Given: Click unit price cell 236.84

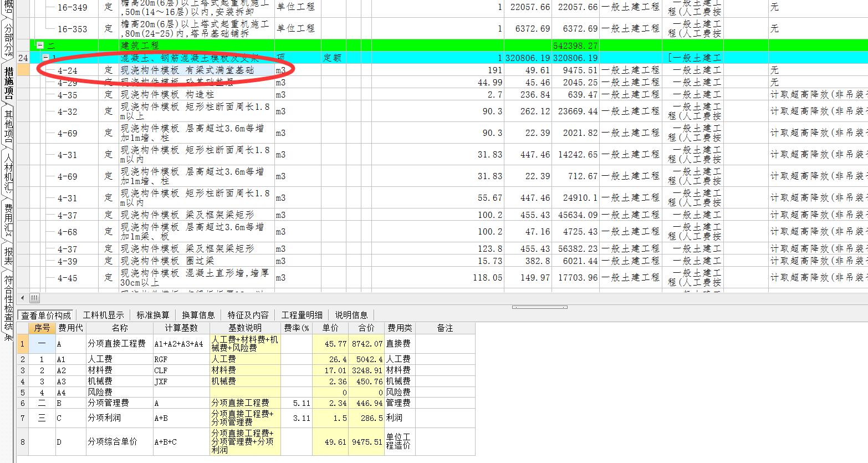Looking at the screenshot, I should tap(528, 95).
